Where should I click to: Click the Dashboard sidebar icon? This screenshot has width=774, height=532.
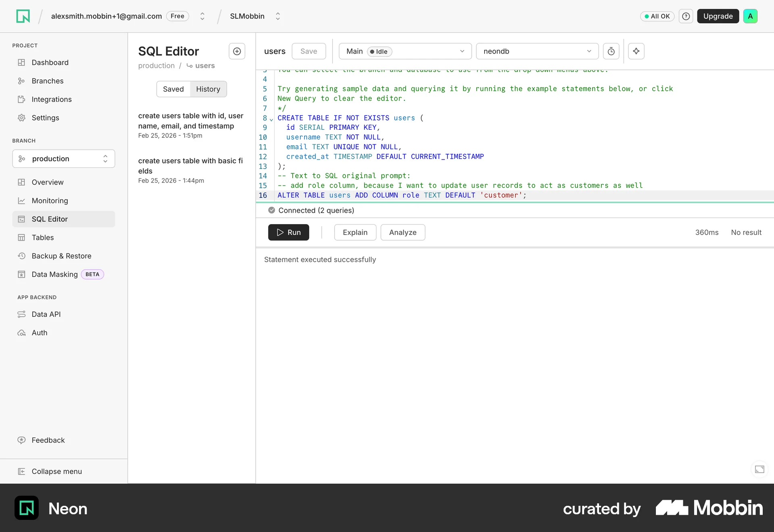tap(21, 62)
